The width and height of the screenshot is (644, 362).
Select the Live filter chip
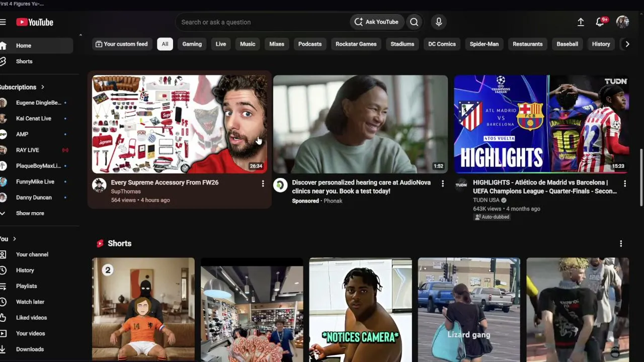click(221, 44)
